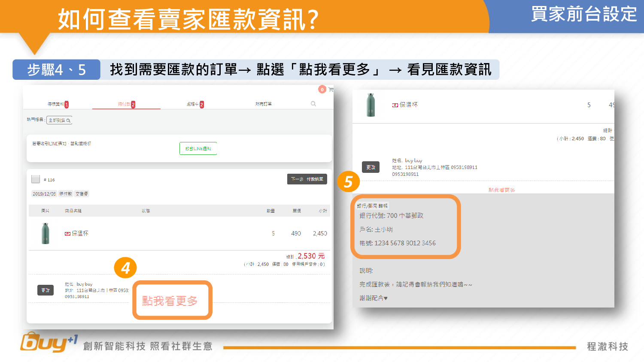Click the red product icon in right panel

tap(395, 105)
